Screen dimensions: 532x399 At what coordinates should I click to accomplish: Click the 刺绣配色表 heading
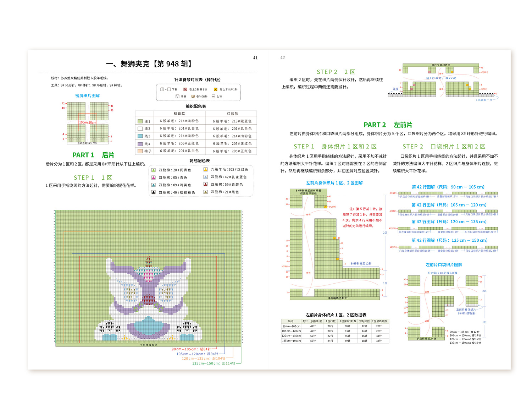[x=199, y=160]
